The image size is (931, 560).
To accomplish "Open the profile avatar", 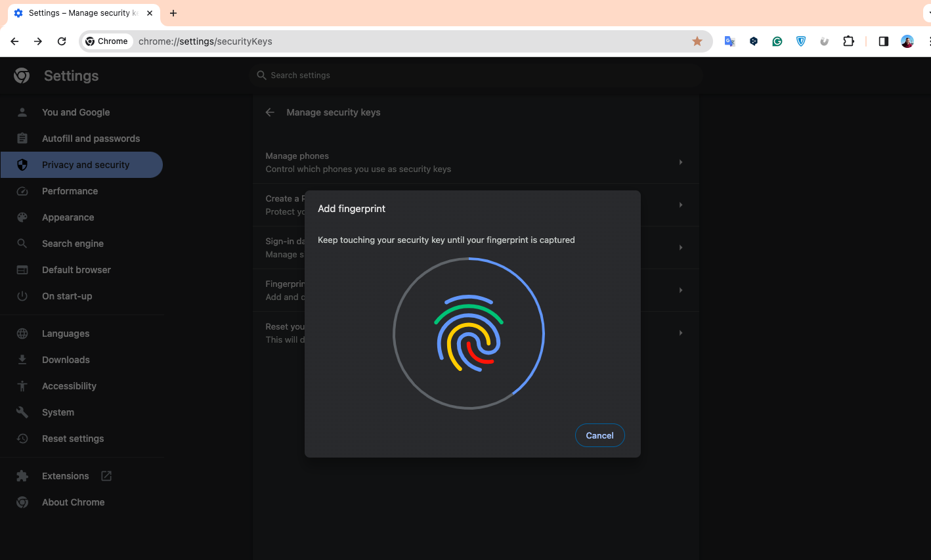I will [907, 41].
